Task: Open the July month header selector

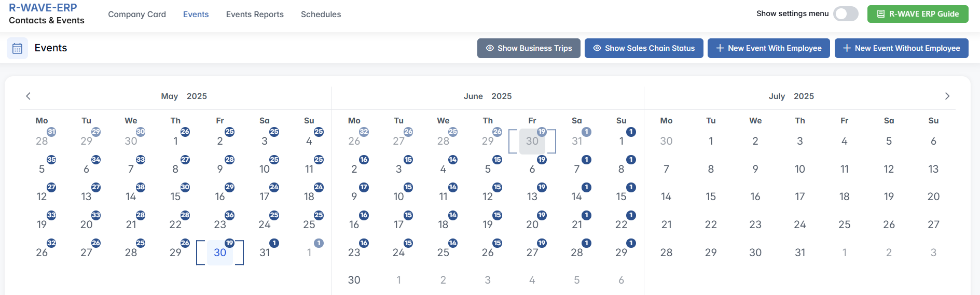Action: pos(777,96)
